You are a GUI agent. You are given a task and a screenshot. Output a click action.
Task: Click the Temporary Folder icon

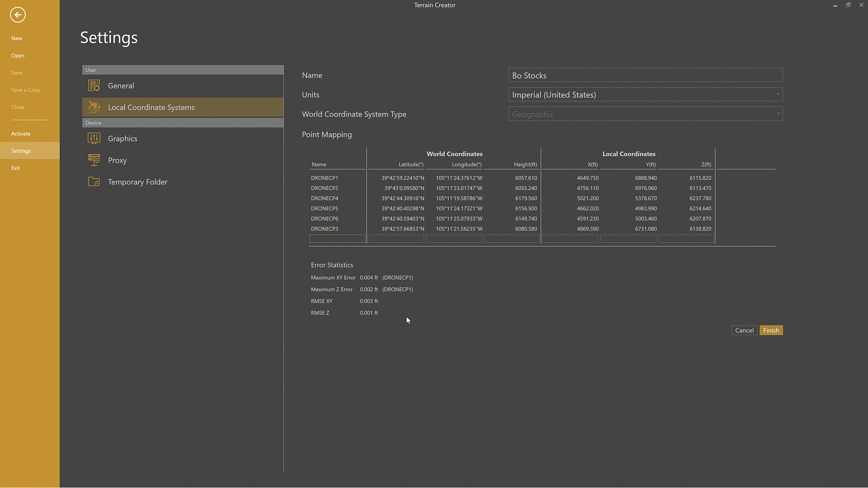tap(94, 182)
